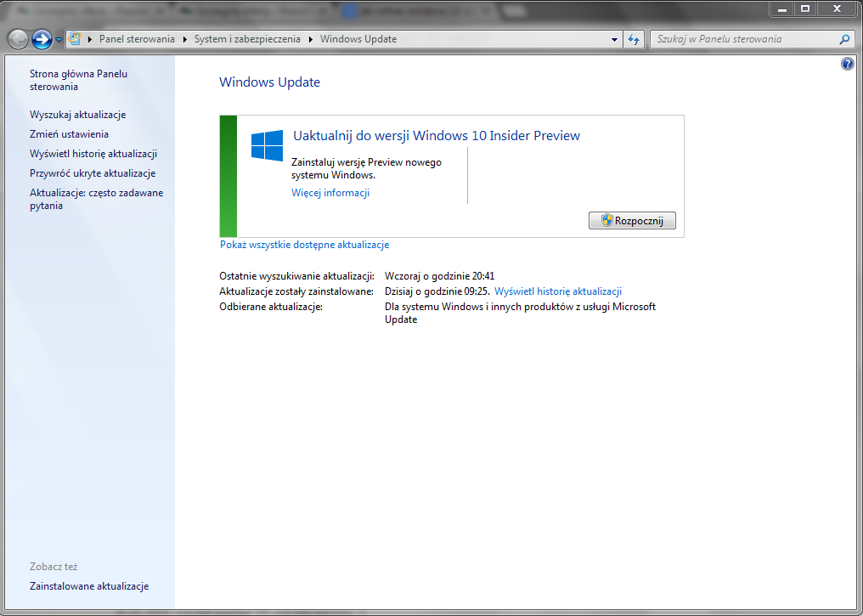Viewport: 863px width, 616px height.
Task: Expand the arrow after System i zabezpieczenia
Action: point(310,39)
